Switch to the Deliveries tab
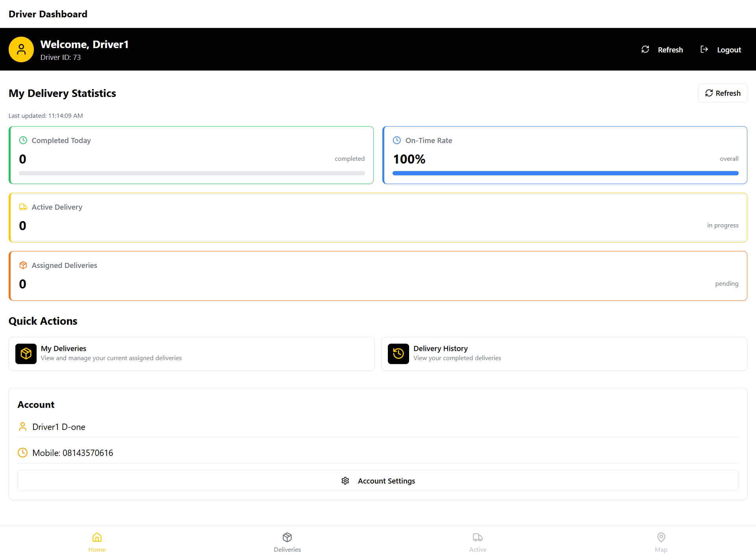This screenshot has width=756, height=560. click(287, 542)
